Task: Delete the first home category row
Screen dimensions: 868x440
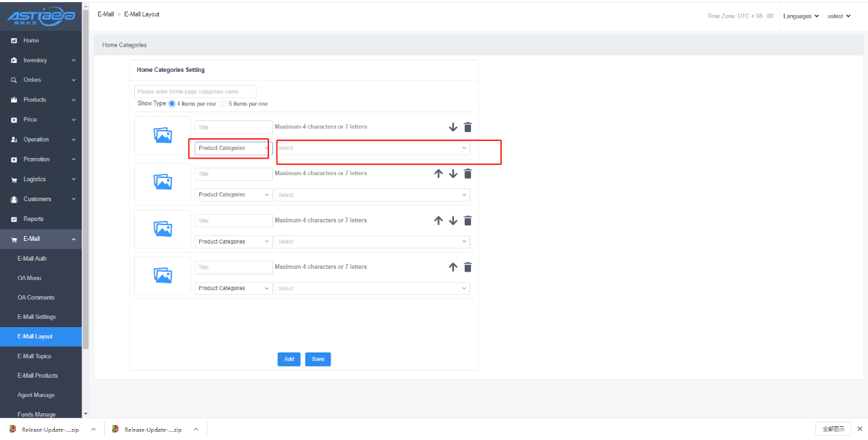Action: tap(468, 127)
